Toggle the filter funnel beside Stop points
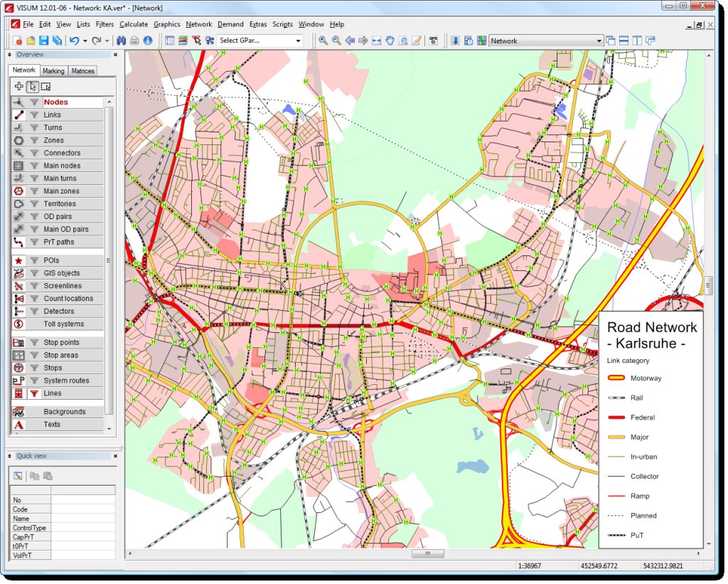728x584 pixels. click(33, 343)
